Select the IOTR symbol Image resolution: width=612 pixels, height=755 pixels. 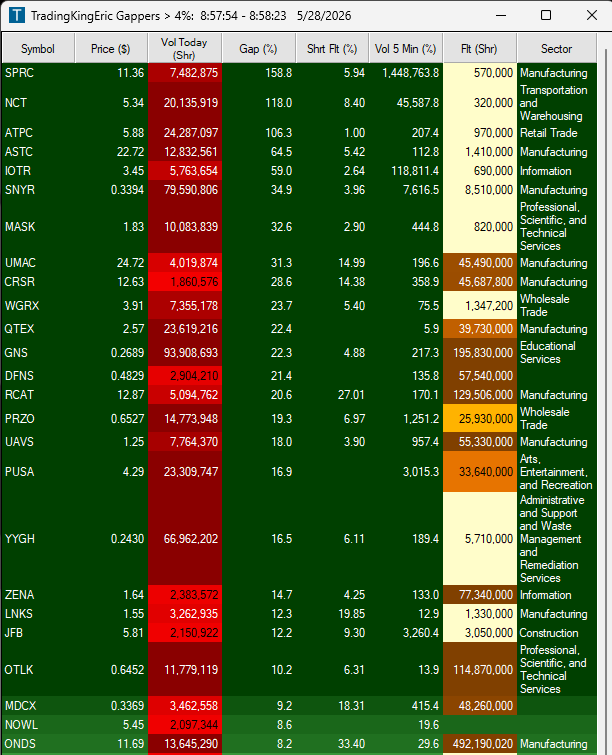pyautogui.click(x=18, y=170)
